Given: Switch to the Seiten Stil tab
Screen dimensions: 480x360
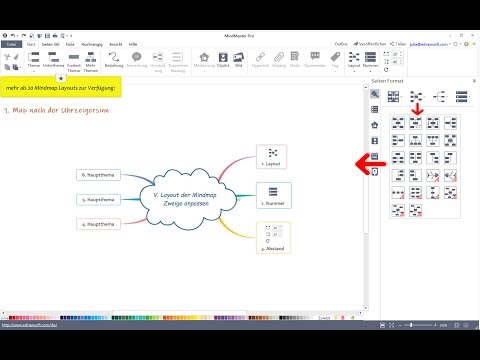Looking at the screenshot, I should 50,44.
